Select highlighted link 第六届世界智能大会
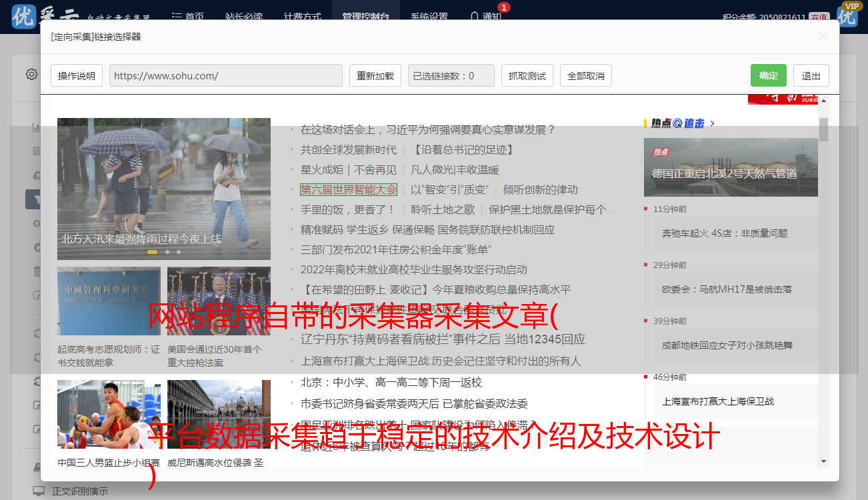This screenshot has height=500, width=868. [349, 189]
